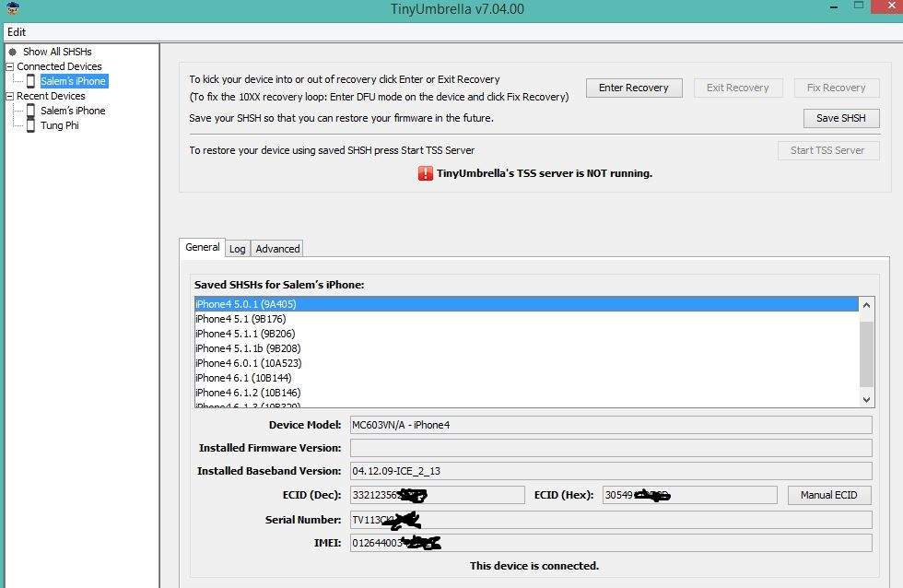
Task: Collapse the Connected Devices tree node
Action: (x=9, y=66)
